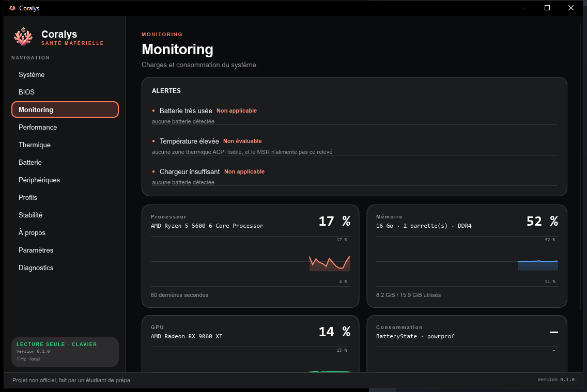Viewport: 587px width, 392px height.
Task: Click Non applicable beside Batterie très usée
Action: tap(237, 111)
